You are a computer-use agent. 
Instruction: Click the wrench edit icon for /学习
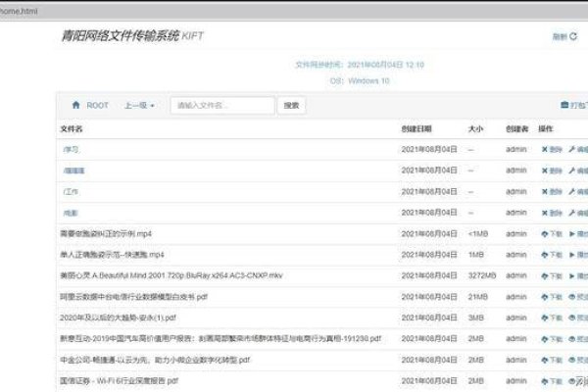(572, 149)
